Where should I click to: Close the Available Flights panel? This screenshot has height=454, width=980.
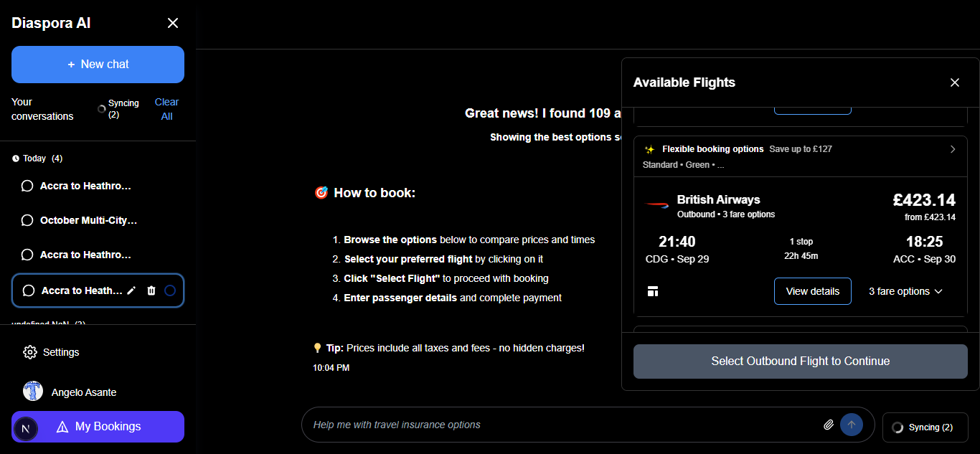[954, 82]
